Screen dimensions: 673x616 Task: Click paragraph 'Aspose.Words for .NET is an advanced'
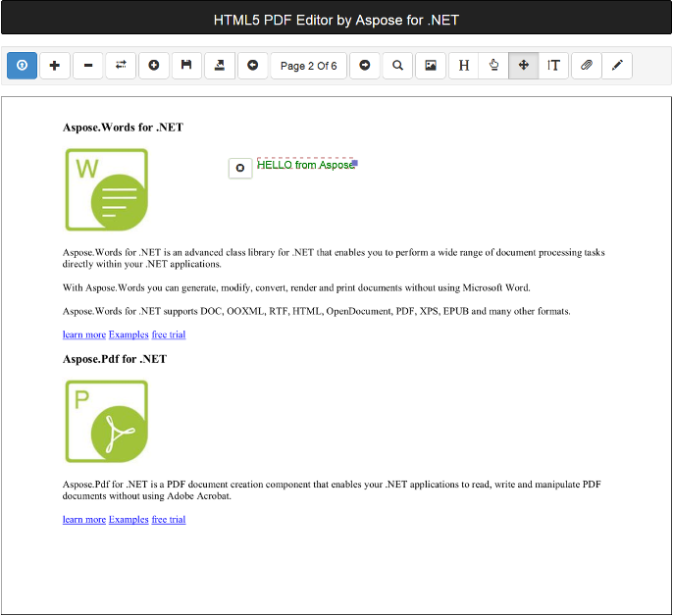pos(334,258)
